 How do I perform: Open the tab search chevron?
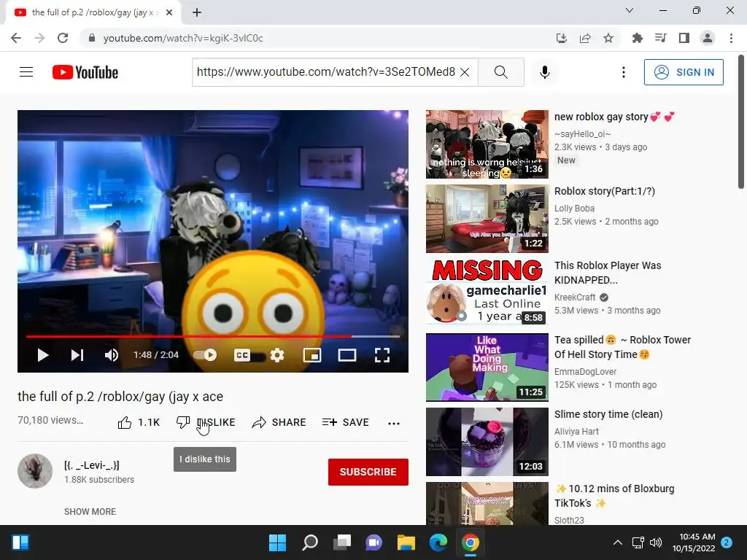(x=630, y=10)
